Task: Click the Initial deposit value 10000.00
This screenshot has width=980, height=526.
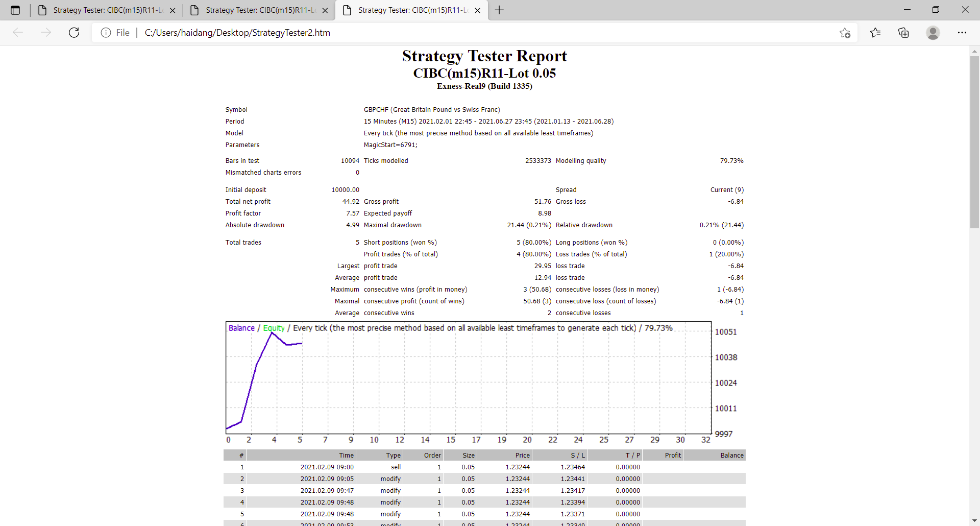Action: pos(345,190)
